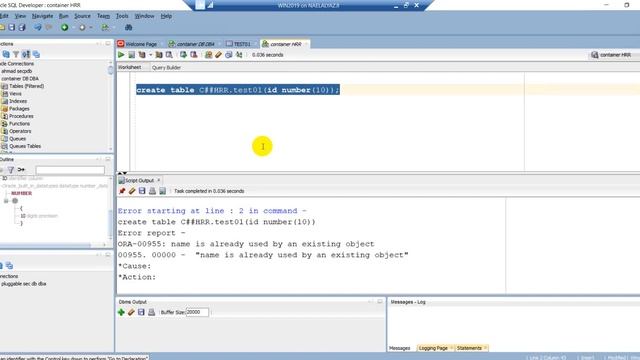Clear the worksheet using the eraser icon
Screen dimensions: 640x360
click(218, 55)
